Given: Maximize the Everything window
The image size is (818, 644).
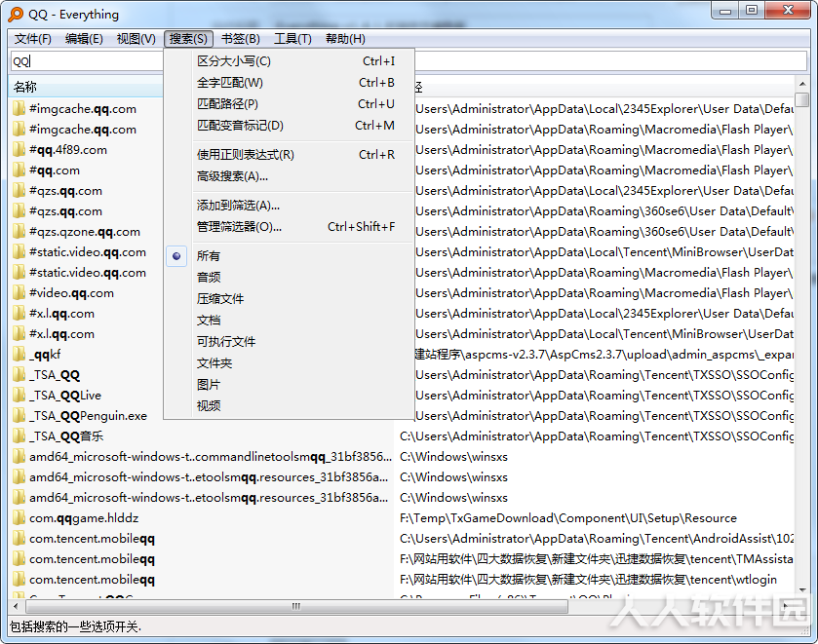Looking at the screenshot, I should coord(752,11).
